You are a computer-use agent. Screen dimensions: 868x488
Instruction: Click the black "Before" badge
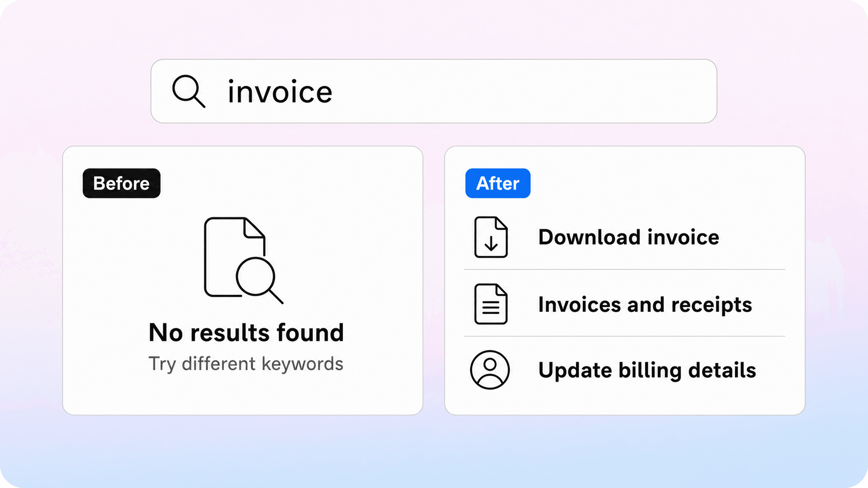tap(122, 183)
